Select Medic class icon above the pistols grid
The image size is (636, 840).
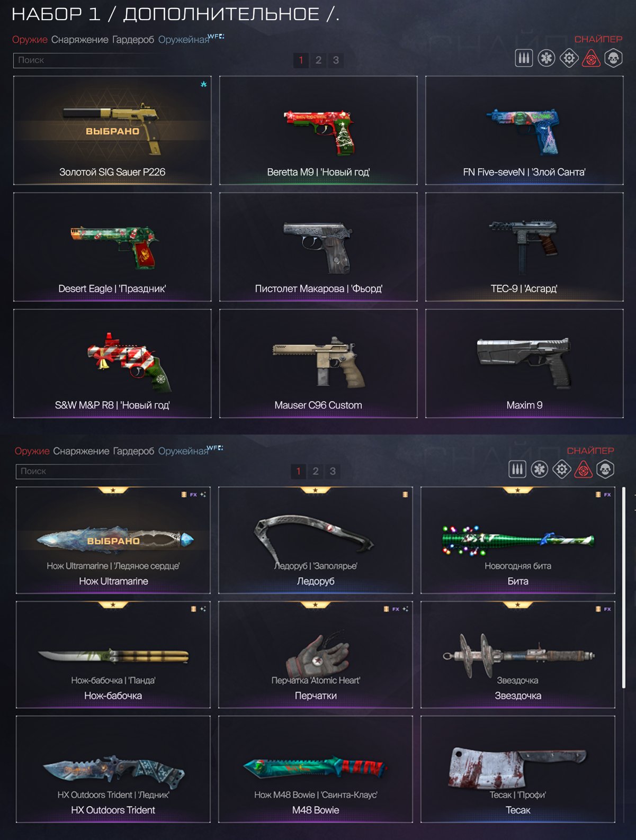point(547,58)
